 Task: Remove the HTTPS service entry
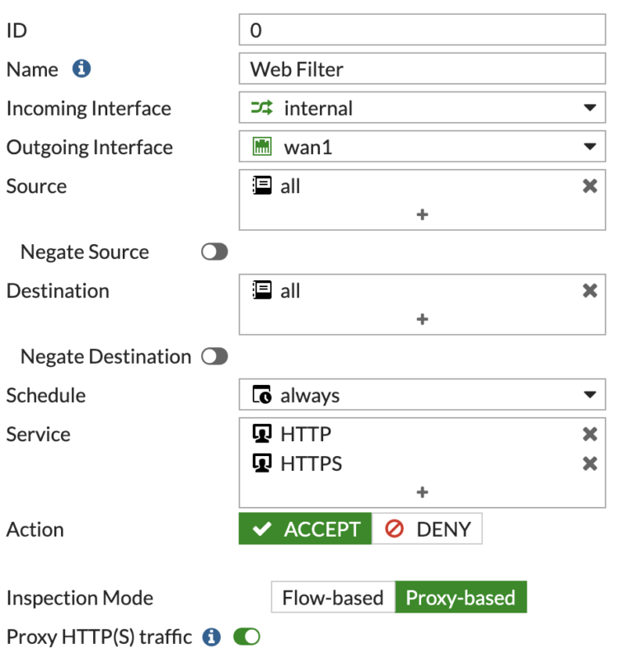point(589,463)
